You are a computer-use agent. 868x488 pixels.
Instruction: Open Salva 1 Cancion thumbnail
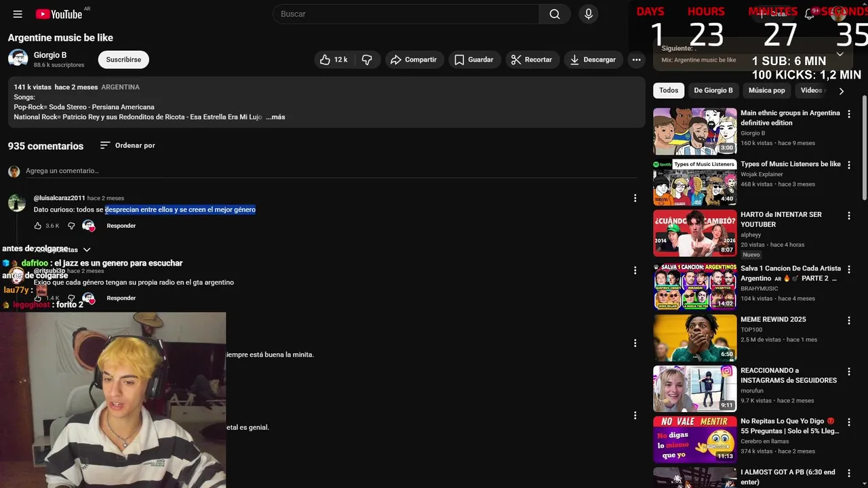tap(695, 287)
